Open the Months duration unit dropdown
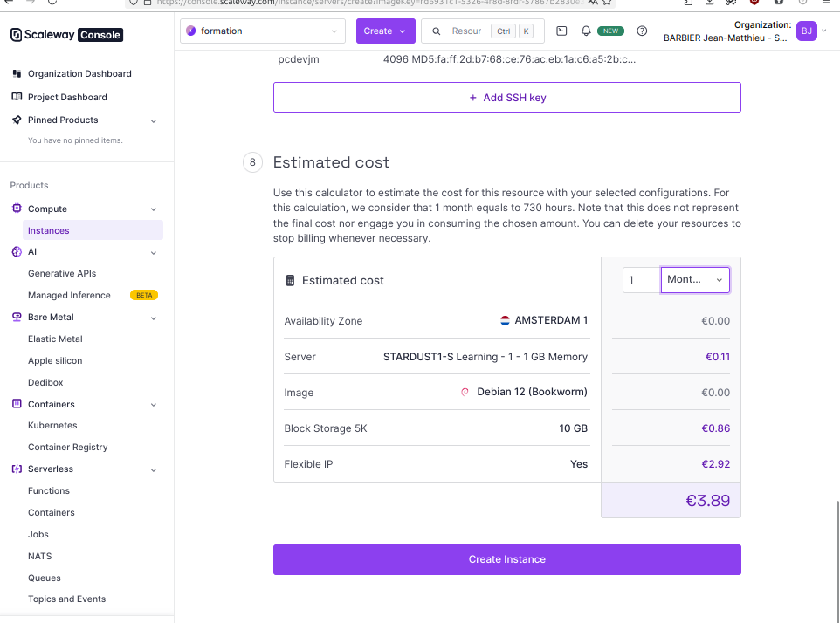Screen dimensions: 840x623 (x=695, y=280)
